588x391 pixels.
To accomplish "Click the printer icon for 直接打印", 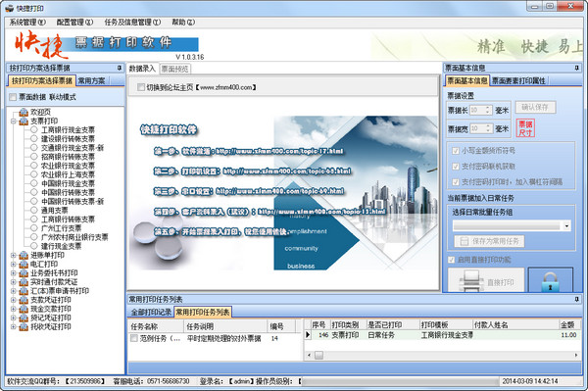I will pos(471,281).
